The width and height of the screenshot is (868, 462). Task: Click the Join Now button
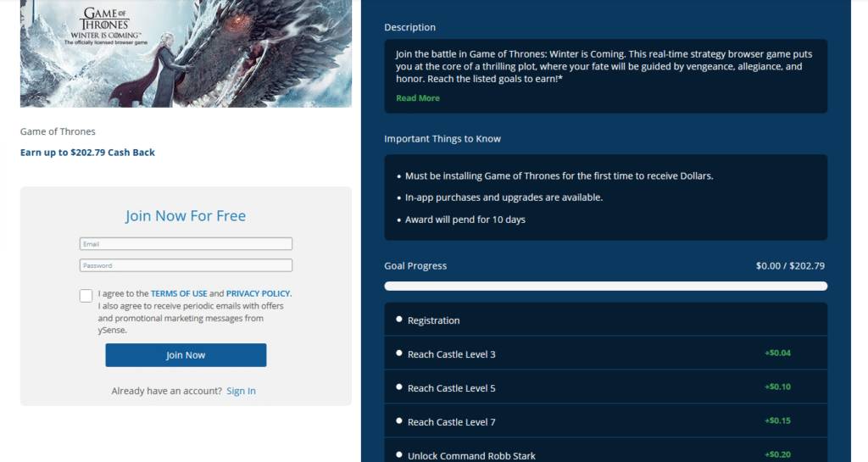point(186,355)
